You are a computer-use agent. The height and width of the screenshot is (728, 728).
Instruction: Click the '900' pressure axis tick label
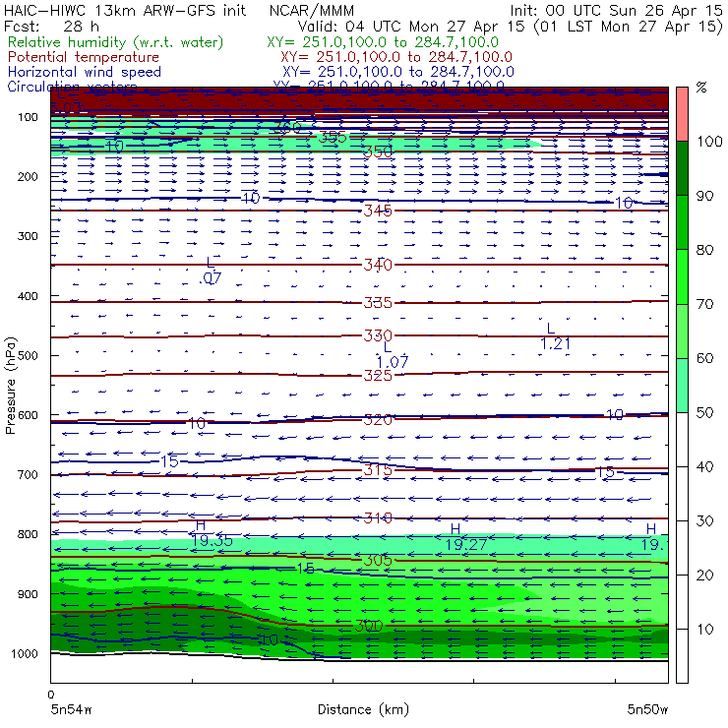point(28,594)
